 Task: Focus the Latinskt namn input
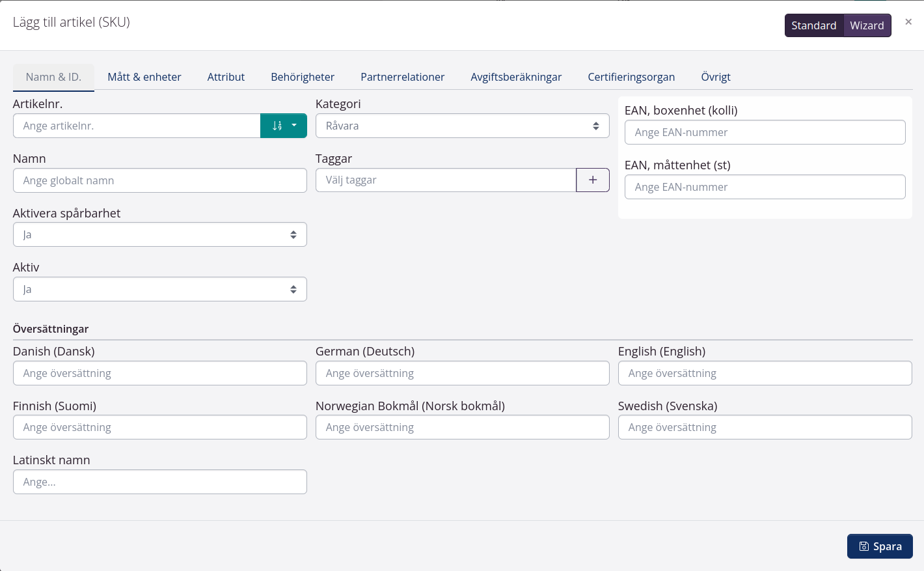tap(159, 482)
